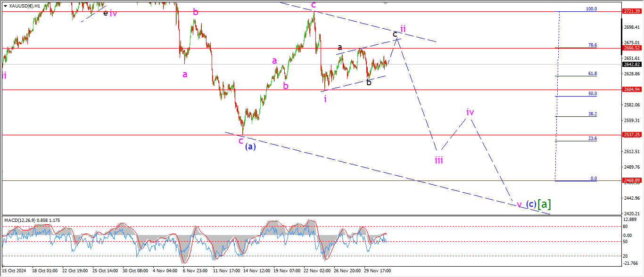Click the 26 Nov 20:00 time label
This screenshot has height=277, width=644.
coord(347,271)
